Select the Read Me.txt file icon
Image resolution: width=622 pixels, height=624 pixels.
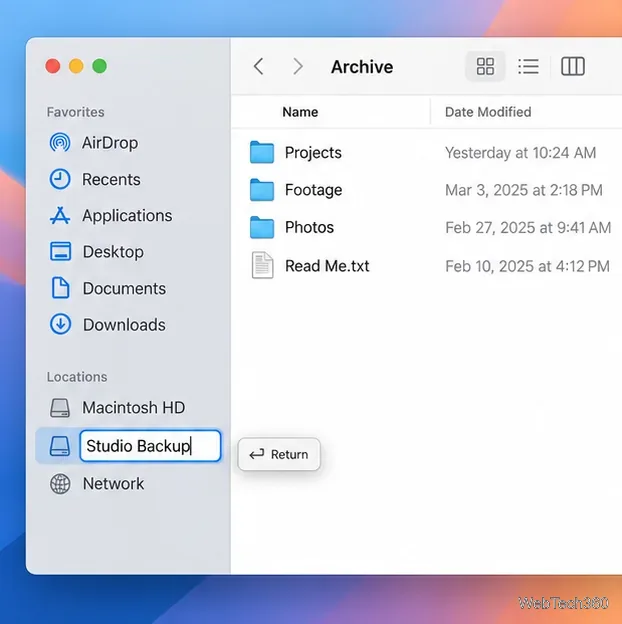[262, 265]
